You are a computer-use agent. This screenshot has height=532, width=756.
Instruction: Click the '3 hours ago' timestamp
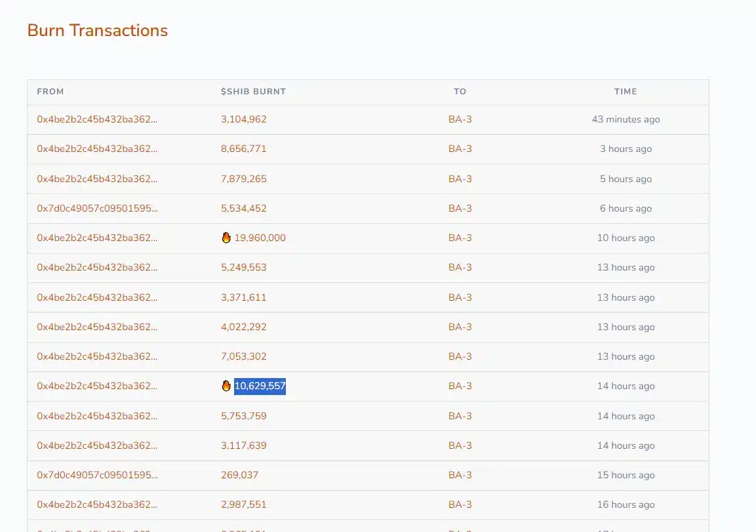pos(626,149)
